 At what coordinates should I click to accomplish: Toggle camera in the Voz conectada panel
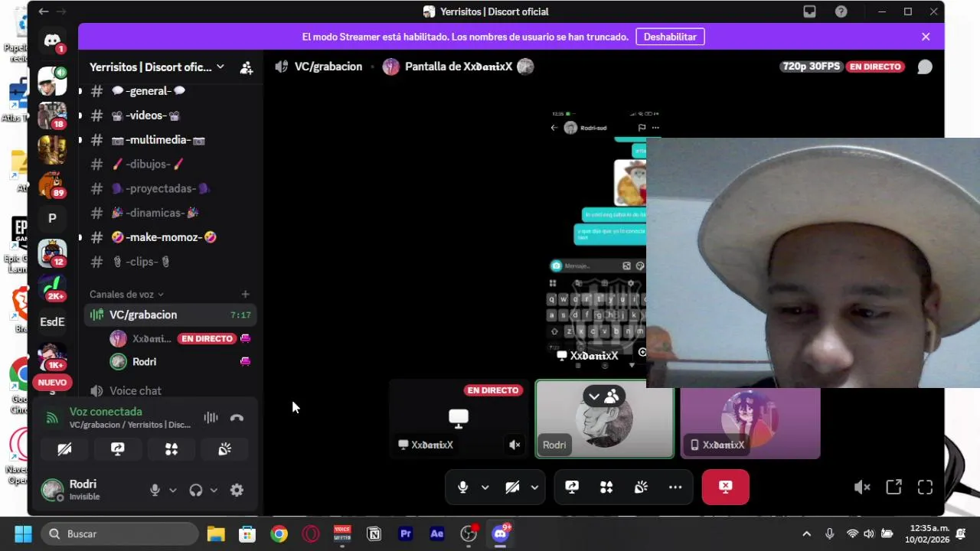pyautogui.click(x=64, y=449)
